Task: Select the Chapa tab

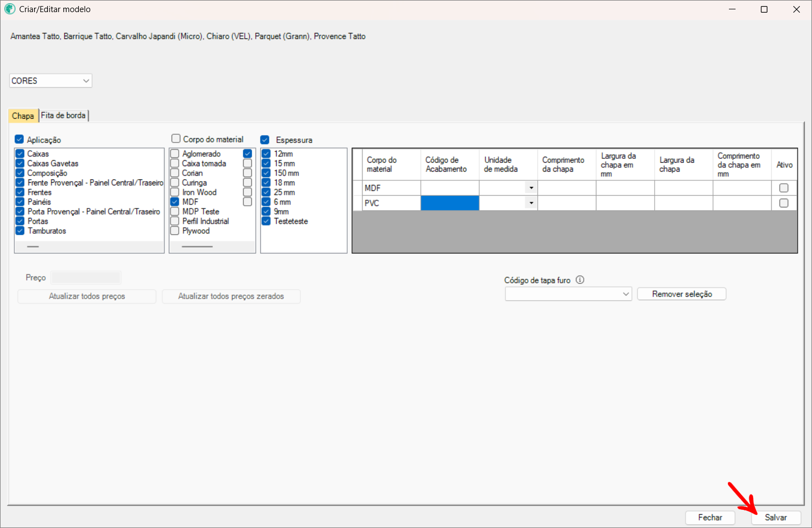Action: 23,116
